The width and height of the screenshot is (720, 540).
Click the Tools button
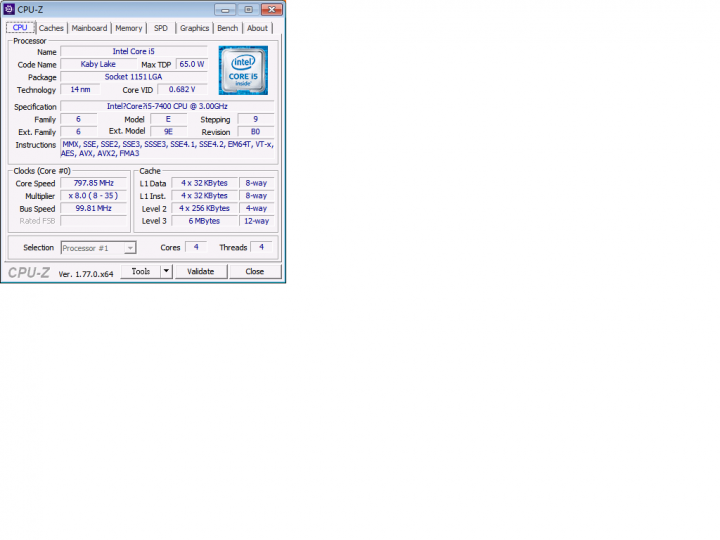pyautogui.click(x=141, y=271)
